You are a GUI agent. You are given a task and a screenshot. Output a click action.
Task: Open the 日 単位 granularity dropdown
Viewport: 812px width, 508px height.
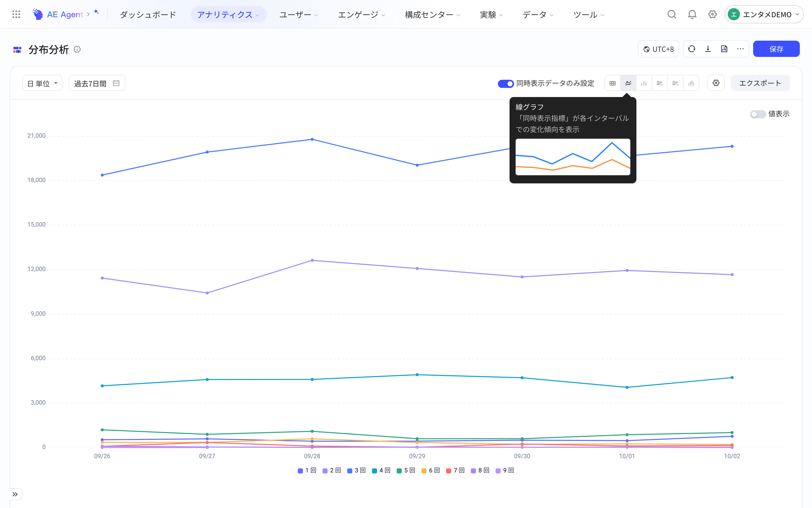[42, 83]
